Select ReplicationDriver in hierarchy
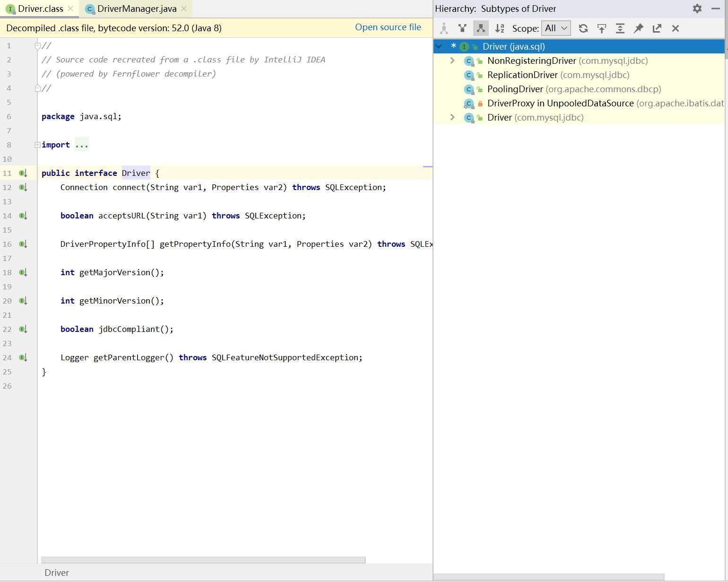The height and width of the screenshot is (582, 728). coord(579,75)
